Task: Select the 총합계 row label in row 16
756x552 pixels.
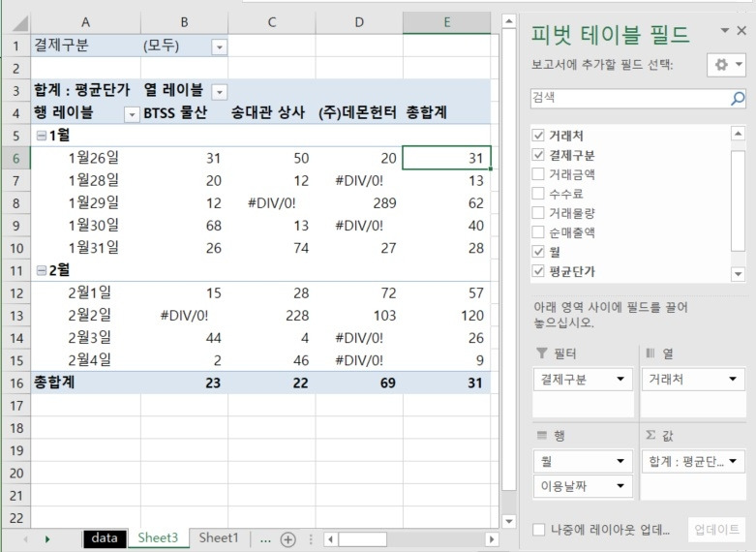Action: pos(86,383)
